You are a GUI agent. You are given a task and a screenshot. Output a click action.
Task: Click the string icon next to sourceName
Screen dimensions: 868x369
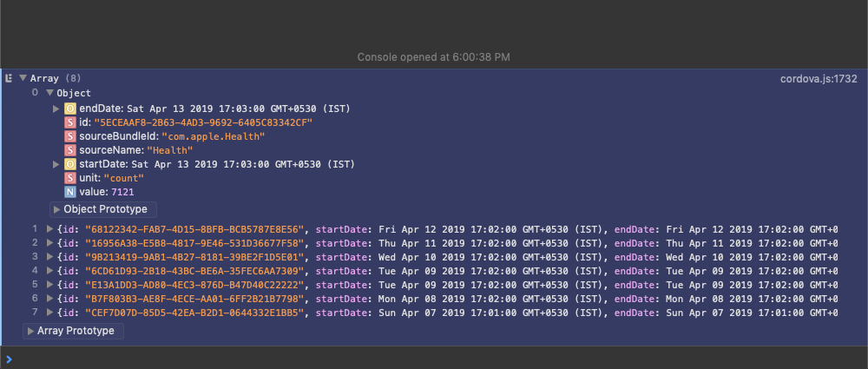click(69, 150)
